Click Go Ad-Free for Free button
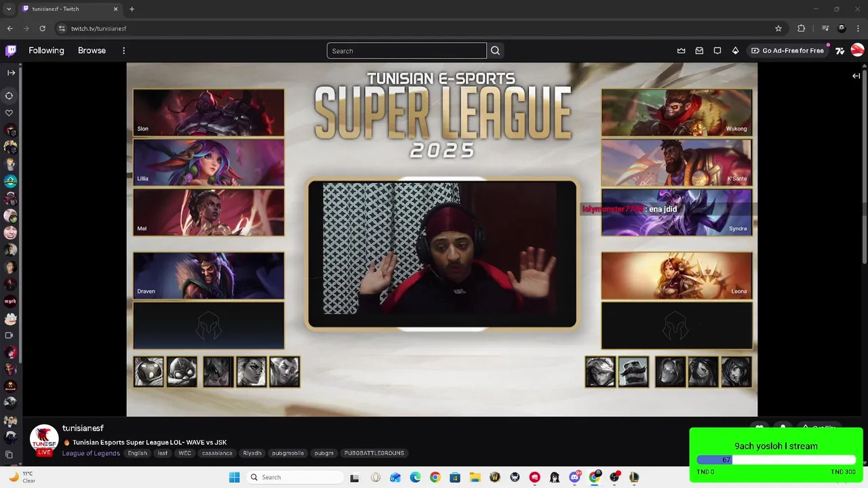Viewport: 868px width, 488px height. (x=787, y=51)
